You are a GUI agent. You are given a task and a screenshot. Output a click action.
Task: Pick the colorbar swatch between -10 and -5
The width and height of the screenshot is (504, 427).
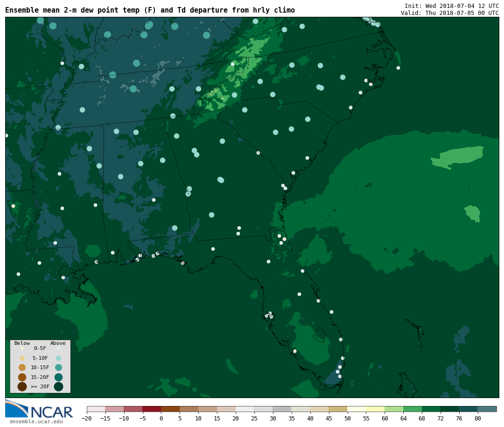(x=133, y=409)
